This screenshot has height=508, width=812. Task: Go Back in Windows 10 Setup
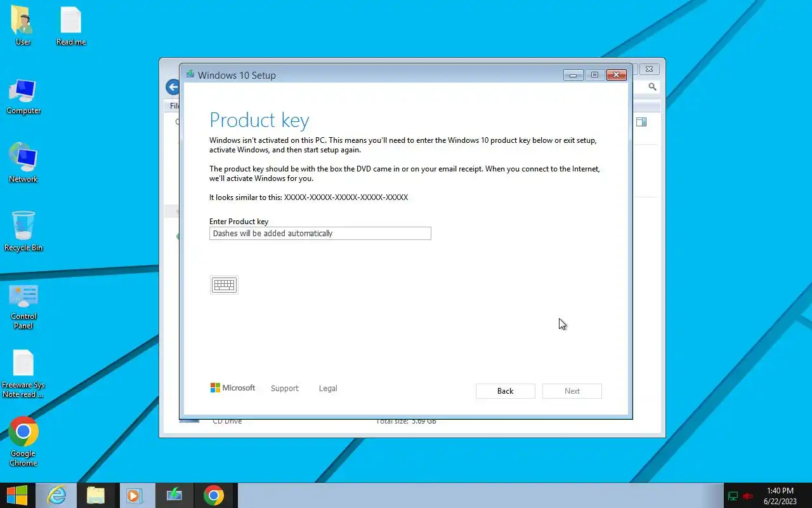coord(506,391)
